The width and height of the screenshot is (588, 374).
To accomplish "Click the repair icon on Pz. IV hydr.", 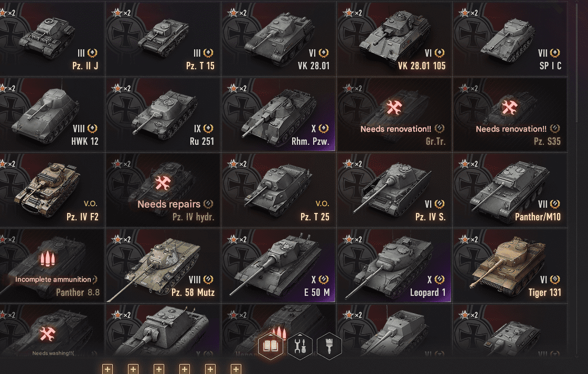I will (x=163, y=183).
